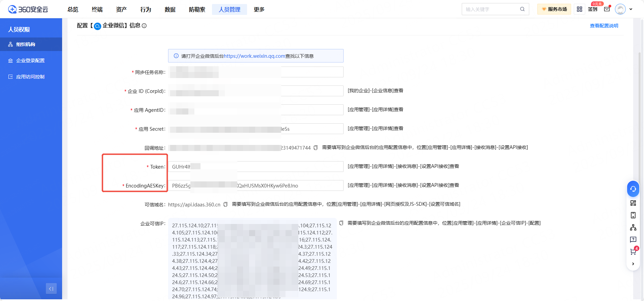Copy the callback address (回调地址)
Screen dimensions: 644x301
tap(316, 148)
